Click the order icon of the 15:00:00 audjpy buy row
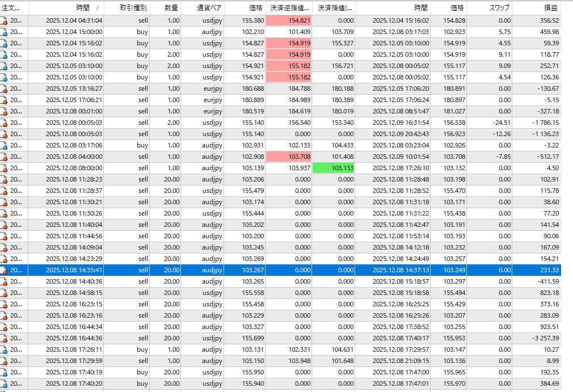The width and height of the screenshot is (573, 392). tap(4, 32)
